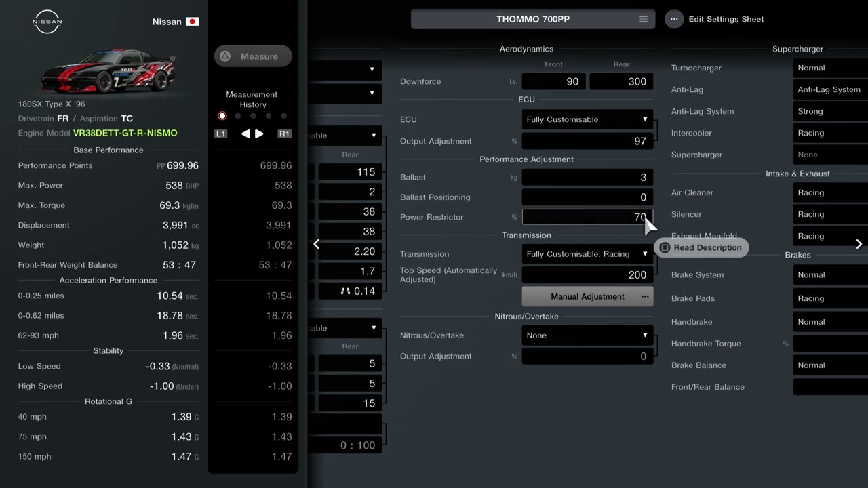
Task: Click the VR38DETT-GT-R-NISMO engine model text
Action: point(125,133)
